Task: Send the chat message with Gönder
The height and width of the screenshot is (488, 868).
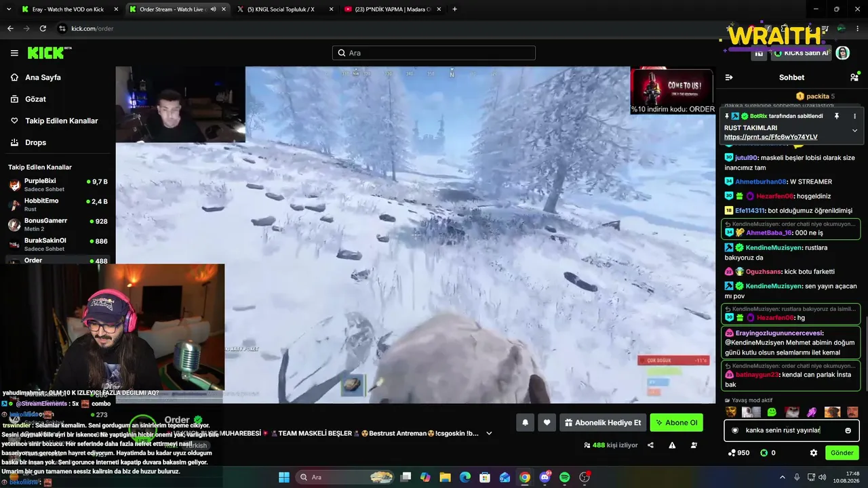Action: point(842,453)
